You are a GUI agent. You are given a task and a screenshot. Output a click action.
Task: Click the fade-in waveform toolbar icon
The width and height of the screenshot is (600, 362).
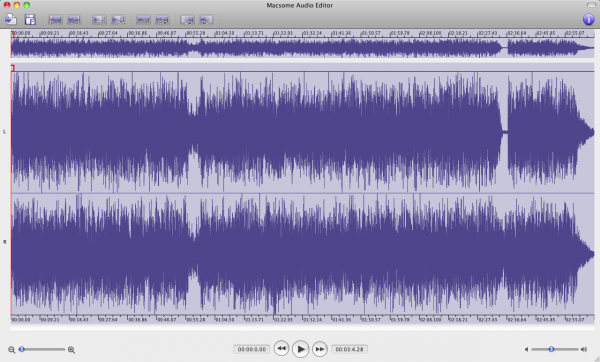187,20
